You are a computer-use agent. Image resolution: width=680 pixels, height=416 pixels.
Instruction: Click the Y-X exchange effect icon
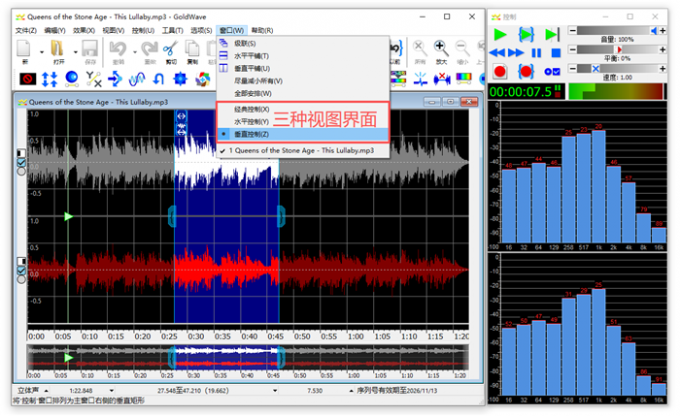tap(93, 79)
